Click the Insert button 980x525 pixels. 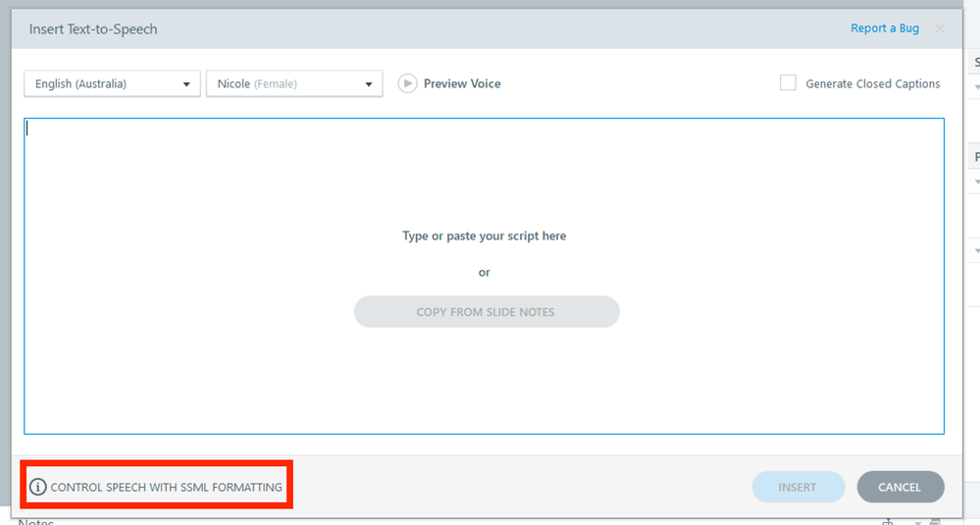[x=799, y=487]
